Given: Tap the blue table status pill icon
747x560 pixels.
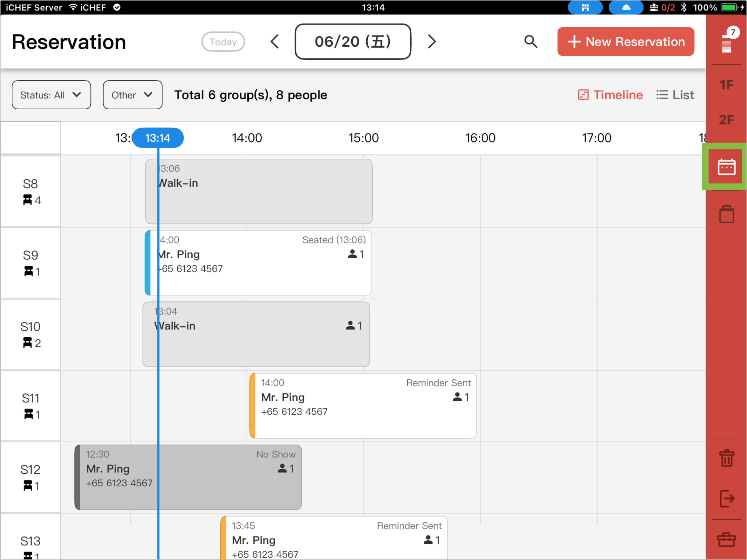Looking at the screenshot, I should coord(585,7).
